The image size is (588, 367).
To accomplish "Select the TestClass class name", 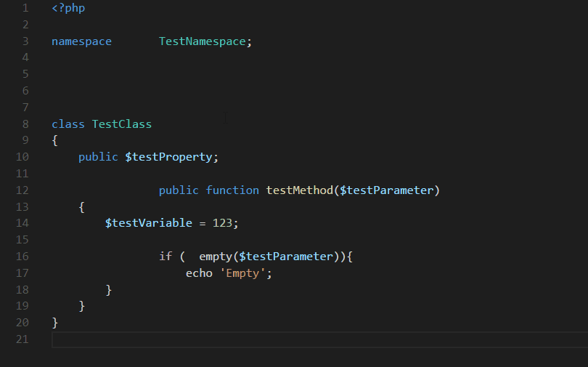I will pyautogui.click(x=121, y=124).
